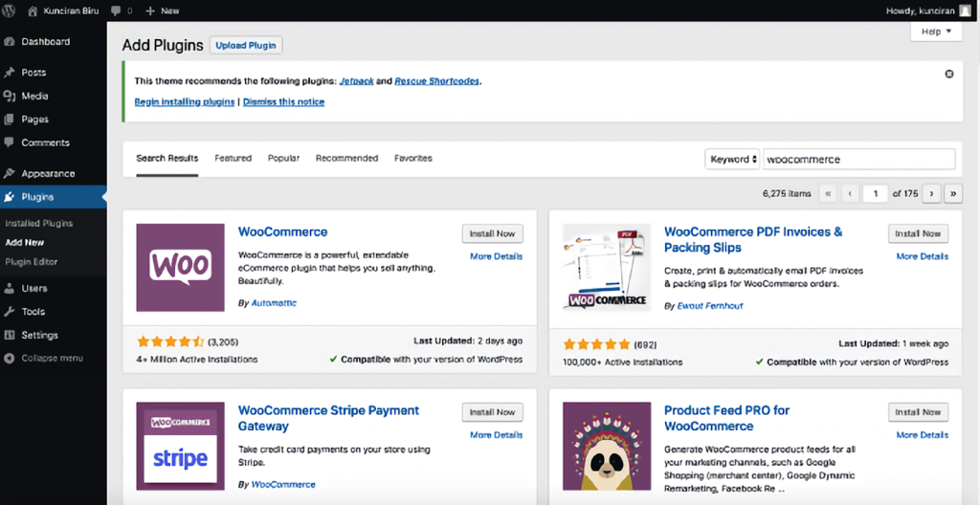Jump to last results page
This screenshot has height=505, width=980.
pos(953,194)
